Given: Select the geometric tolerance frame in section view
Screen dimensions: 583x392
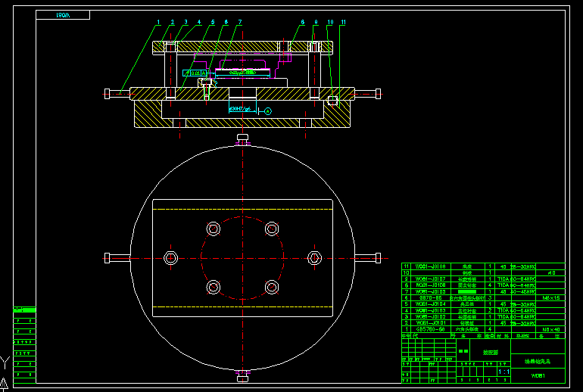Looking at the screenshot, I should [195, 73].
